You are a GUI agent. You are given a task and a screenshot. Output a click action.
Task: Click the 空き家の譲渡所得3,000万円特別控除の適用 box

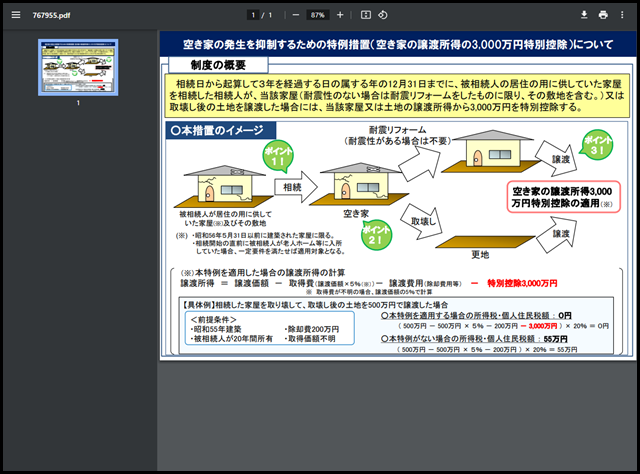564,197
